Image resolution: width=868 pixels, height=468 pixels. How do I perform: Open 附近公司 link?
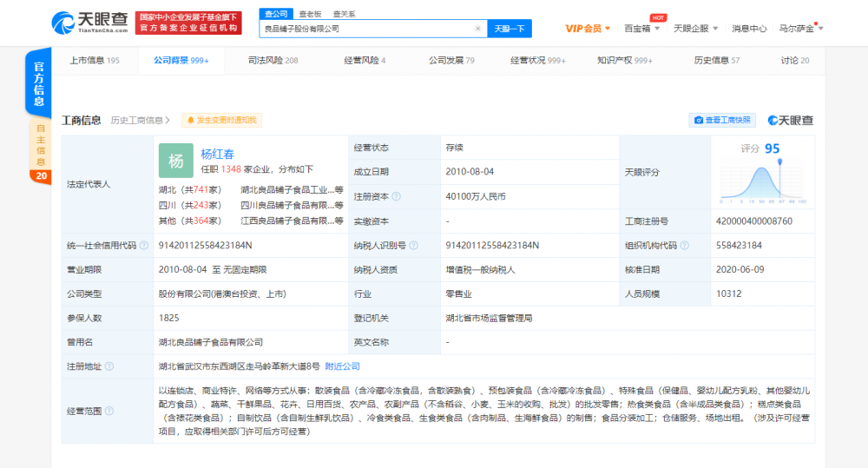[x=342, y=366]
